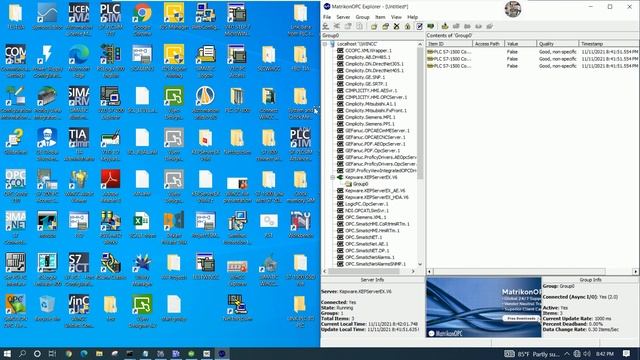This screenshot has width=640, height=360.
Task: Open the Recycle Bin on the desktop
Action: pos(47,308)
